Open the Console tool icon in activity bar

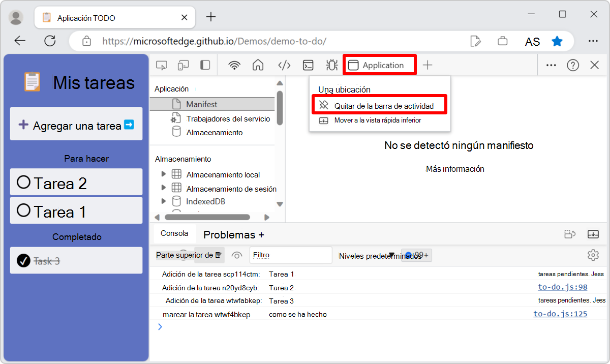click(308, 65)
